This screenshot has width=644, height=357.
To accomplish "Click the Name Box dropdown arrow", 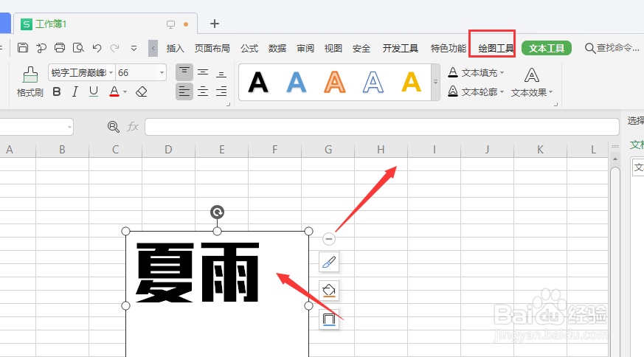I will (x=69, y=127).
